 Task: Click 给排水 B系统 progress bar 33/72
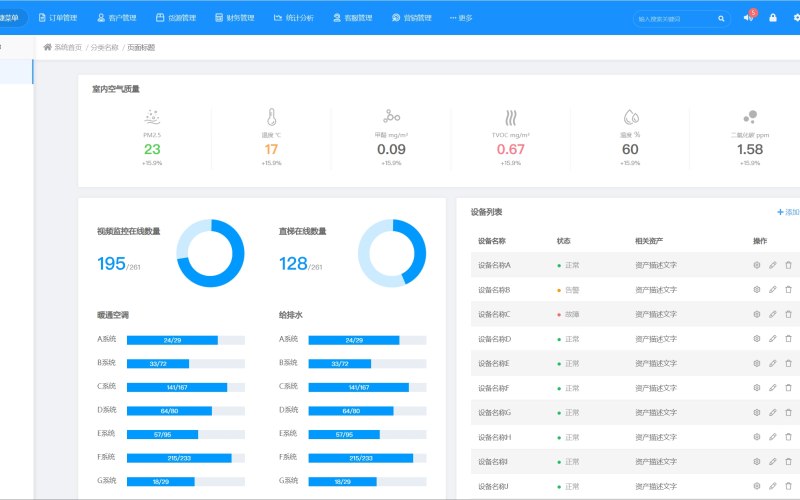(367, 364)
